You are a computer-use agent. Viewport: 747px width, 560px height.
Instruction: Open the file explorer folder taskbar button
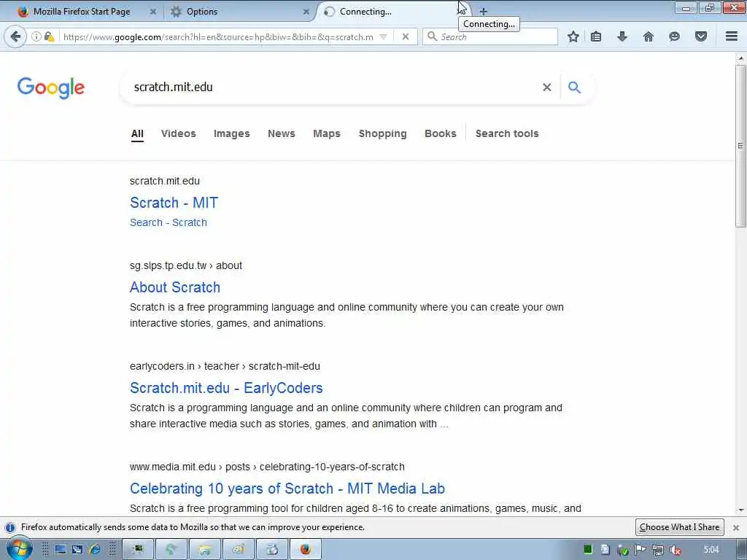[205, 550]
